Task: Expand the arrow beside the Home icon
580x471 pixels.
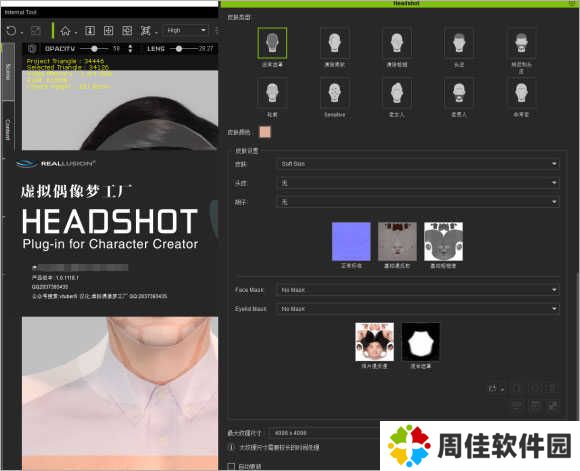Action: coord(76,33)
